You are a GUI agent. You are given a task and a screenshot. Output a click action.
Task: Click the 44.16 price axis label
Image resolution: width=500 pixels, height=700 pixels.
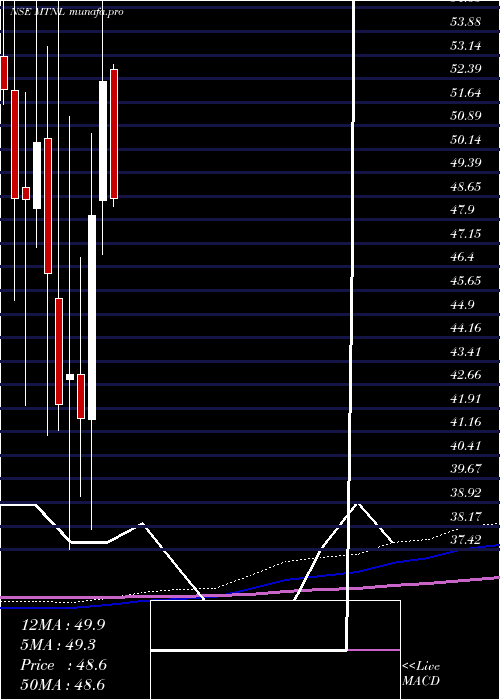coord(466,328)
